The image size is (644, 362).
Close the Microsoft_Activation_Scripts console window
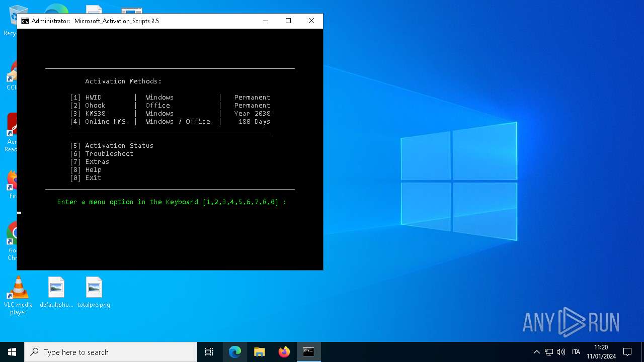[311, 21]
